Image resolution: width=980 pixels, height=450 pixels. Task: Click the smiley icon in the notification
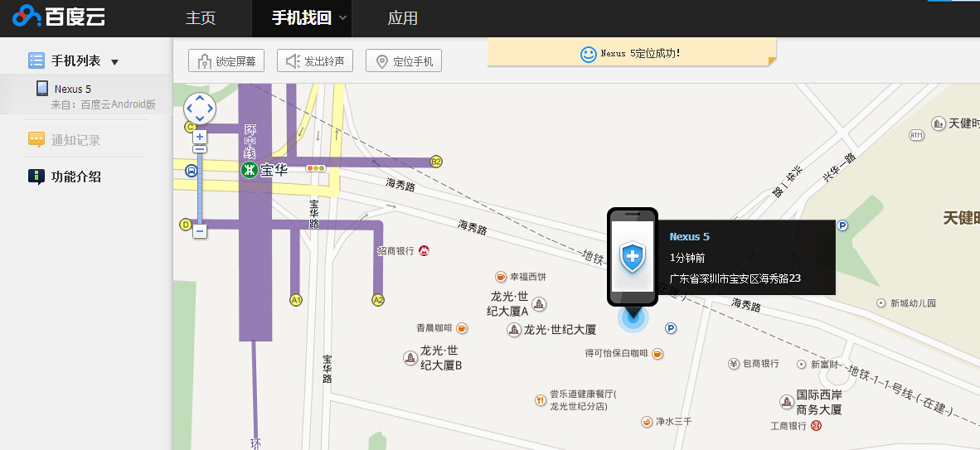(588, 55)
